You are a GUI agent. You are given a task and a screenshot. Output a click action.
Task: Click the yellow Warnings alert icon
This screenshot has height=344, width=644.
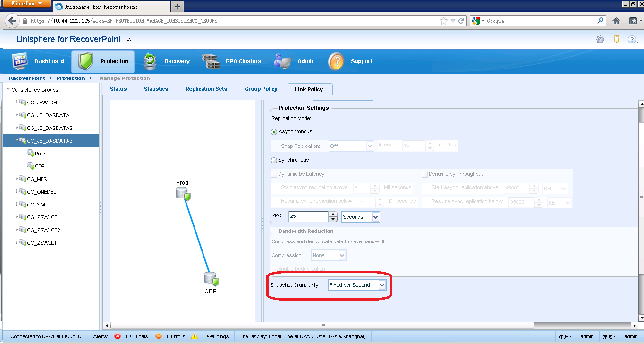[x=195, y=336]
